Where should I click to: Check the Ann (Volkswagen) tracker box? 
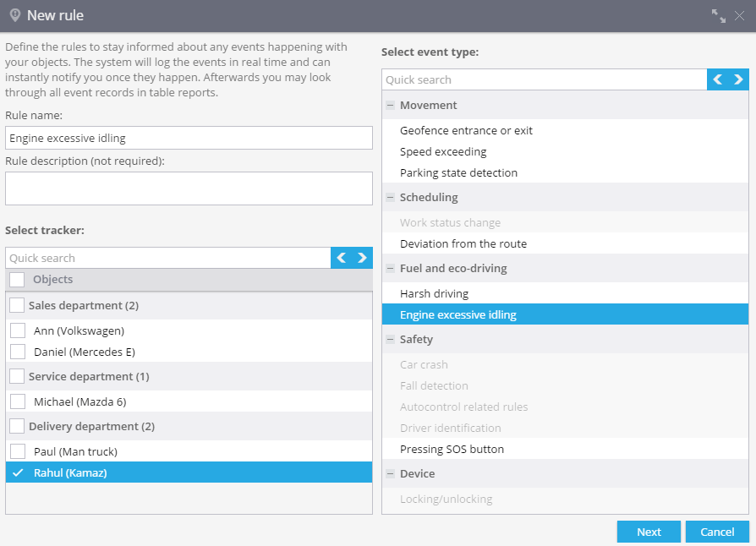click(x=18, y=330)
